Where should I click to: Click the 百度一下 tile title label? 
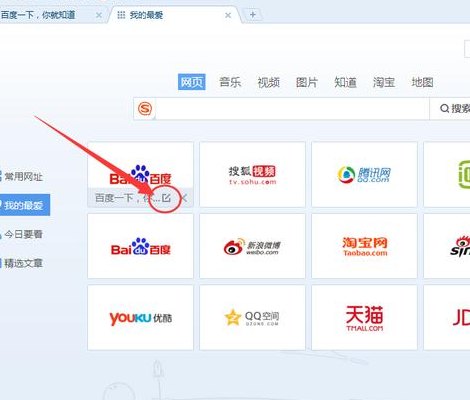click(128, 198)
